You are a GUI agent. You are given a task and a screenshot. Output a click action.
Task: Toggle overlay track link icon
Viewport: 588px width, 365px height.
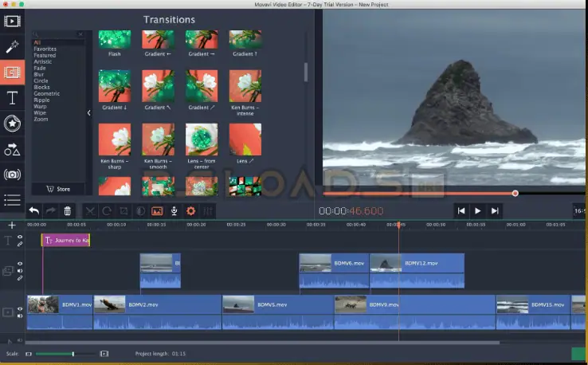pos(20,278)
